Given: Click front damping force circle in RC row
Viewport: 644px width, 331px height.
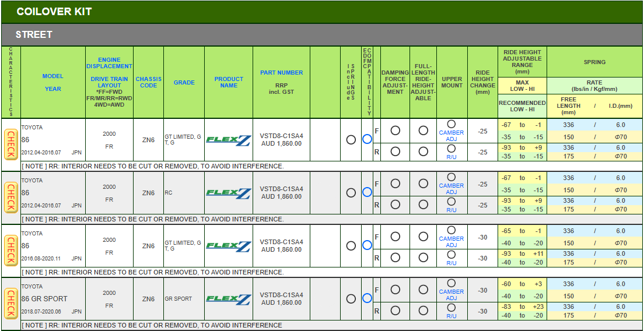Looking at the screenshot, I should 395,184.
